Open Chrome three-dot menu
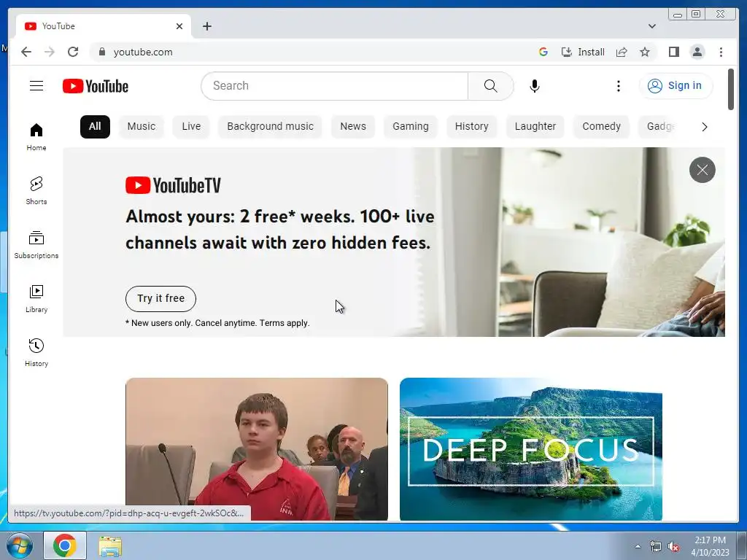The image size is (747, 560). tap(721, 52)
